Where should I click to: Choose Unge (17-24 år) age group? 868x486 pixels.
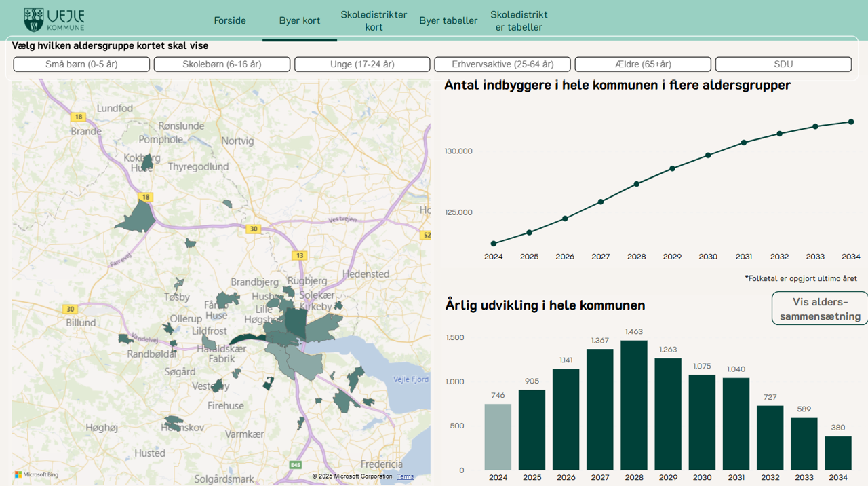pos(362,64)
